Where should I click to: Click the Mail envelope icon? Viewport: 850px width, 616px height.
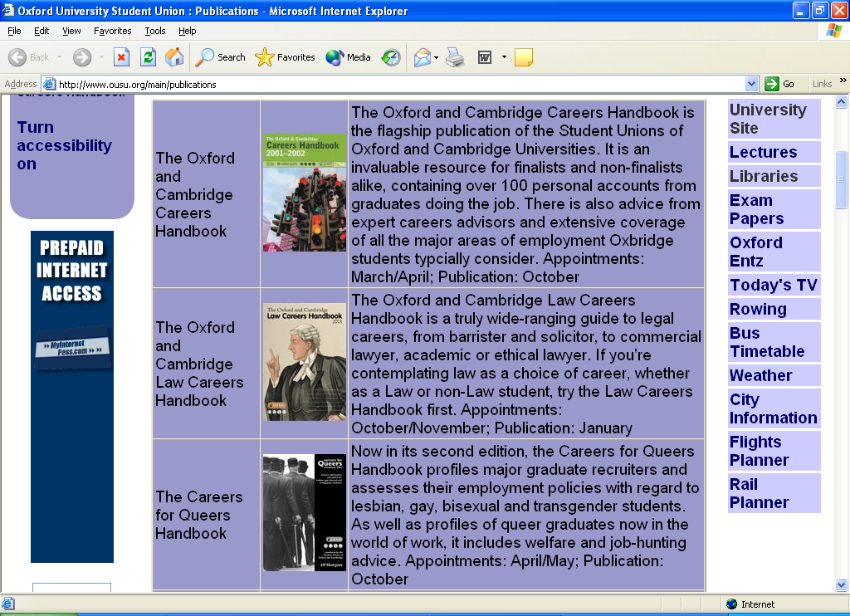click(x=423, y=57)
